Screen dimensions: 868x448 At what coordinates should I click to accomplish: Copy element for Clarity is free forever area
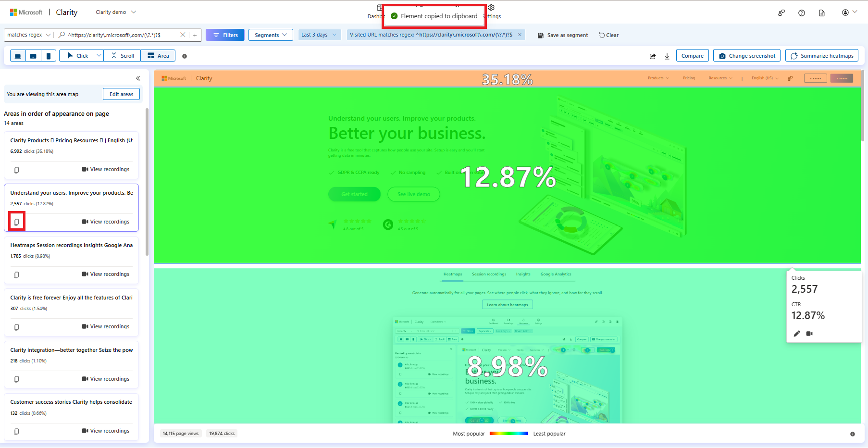(16, 327)
